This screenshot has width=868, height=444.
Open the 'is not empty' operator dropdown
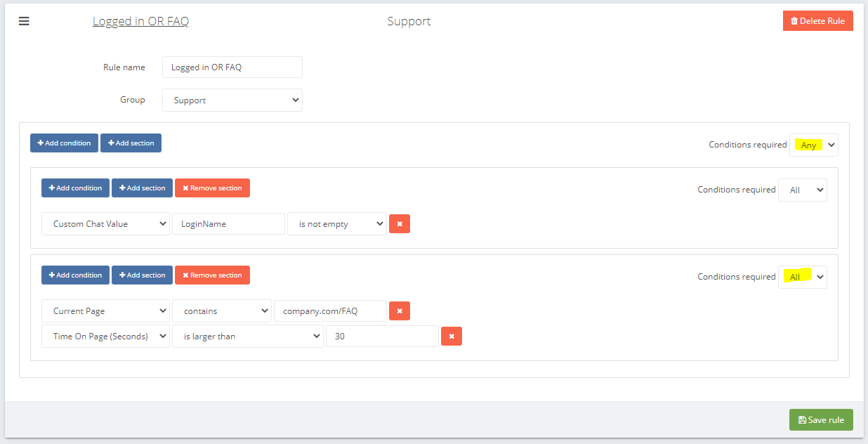337,224
